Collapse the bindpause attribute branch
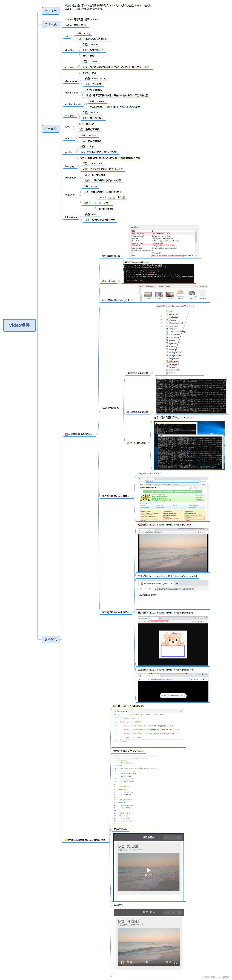 [x=80, y=178]
